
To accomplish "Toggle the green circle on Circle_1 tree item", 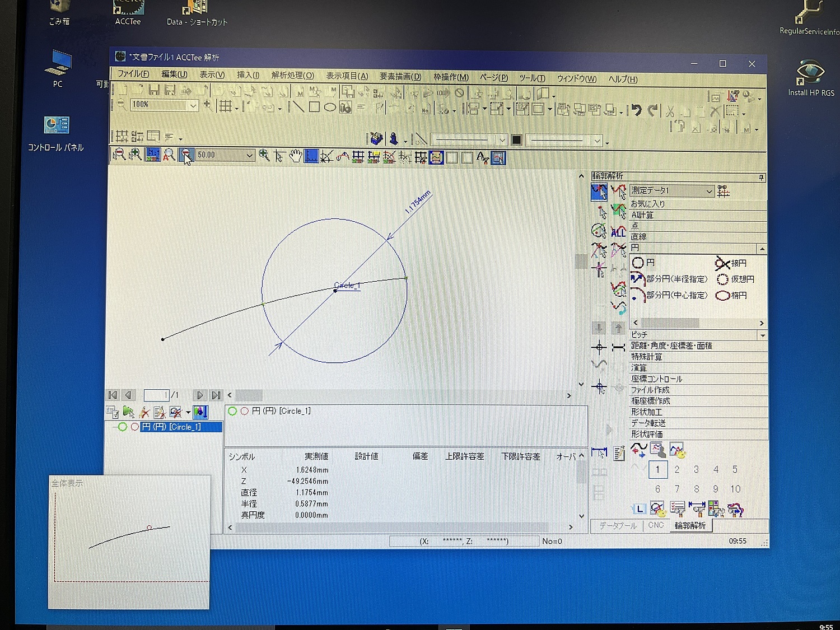I will pos(123,427).
